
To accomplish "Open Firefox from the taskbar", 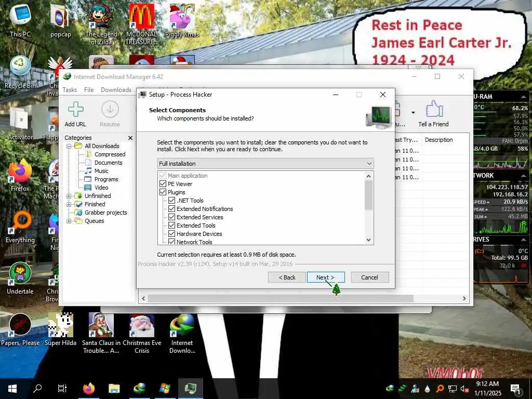I will 89,389.
